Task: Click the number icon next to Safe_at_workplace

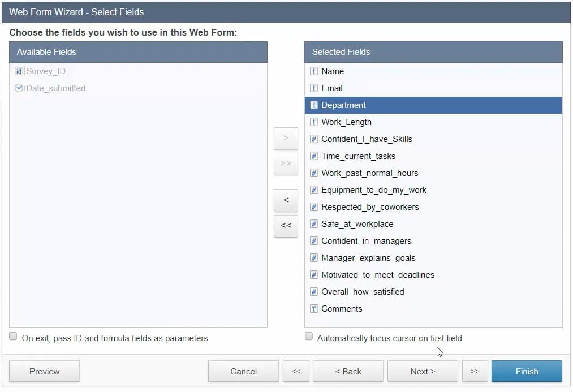Action: point(314,224)
